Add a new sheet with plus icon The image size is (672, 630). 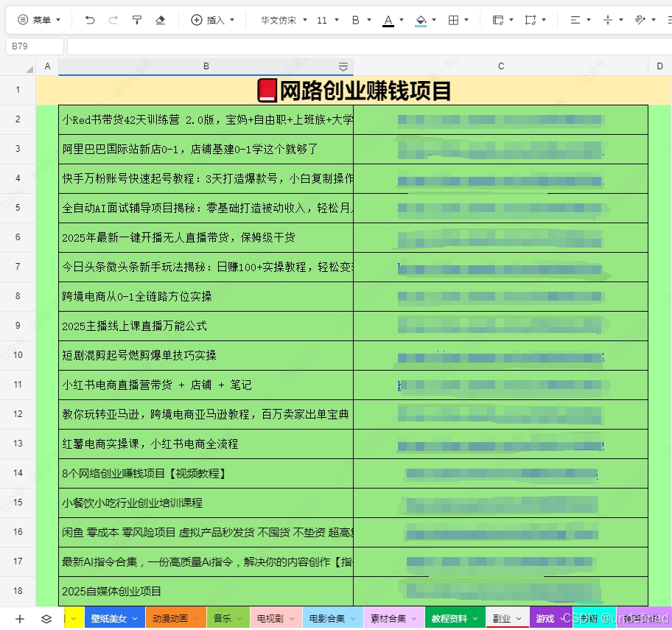[20, 619]
